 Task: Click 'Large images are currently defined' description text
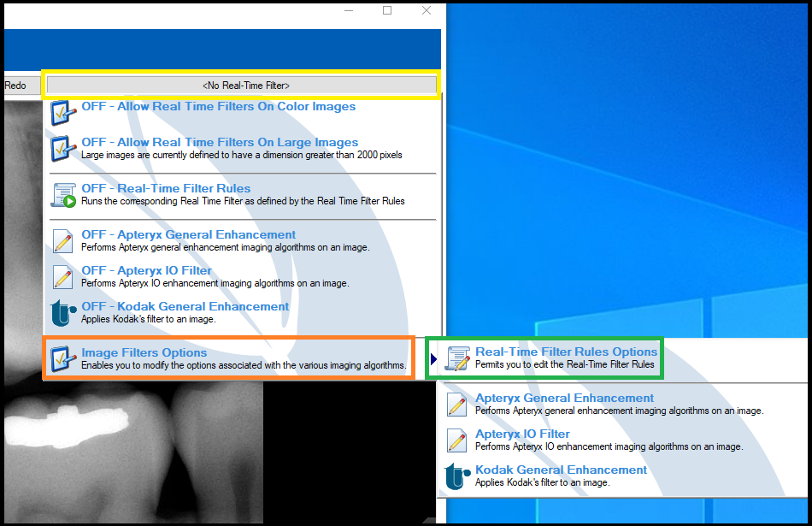pos(241,155)
